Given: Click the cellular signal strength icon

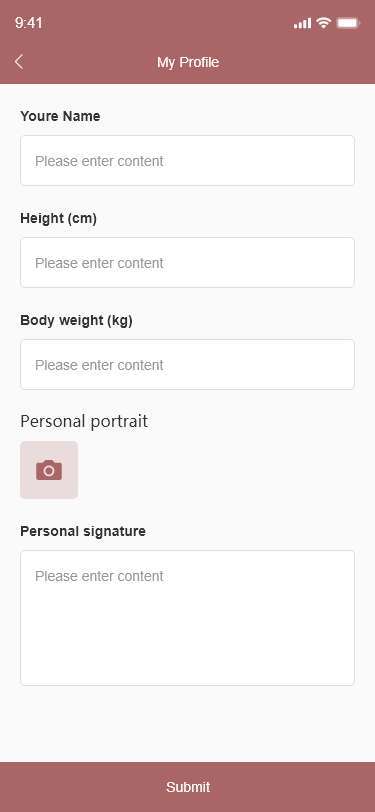Looking at the screenshot, I should click(302, 23).
